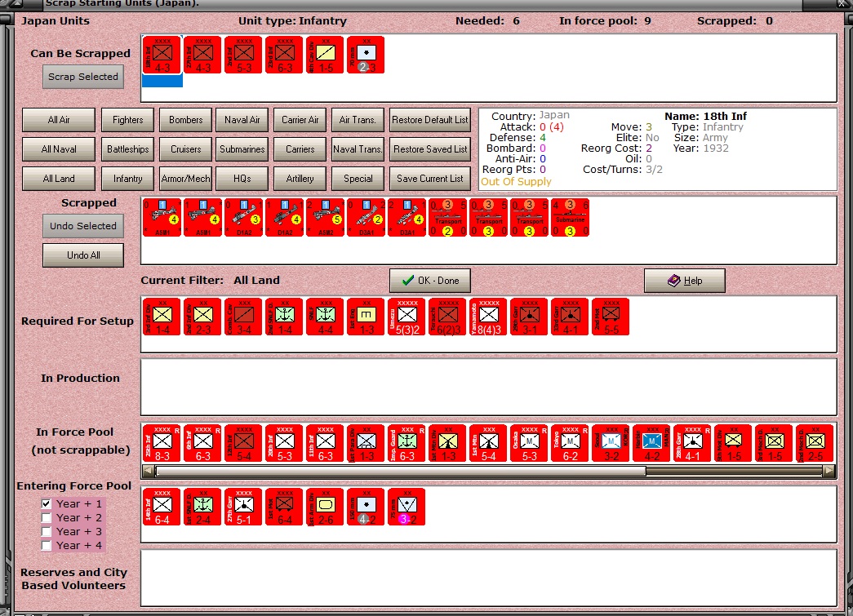Select the first scrapped A5M1 fighter counter
The height and width of the screenshot is (616, 853).
coord(162,218)
